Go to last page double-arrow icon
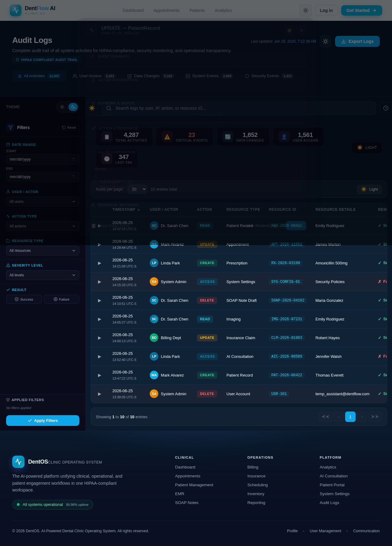392x546 pixels. coord(375,417)
